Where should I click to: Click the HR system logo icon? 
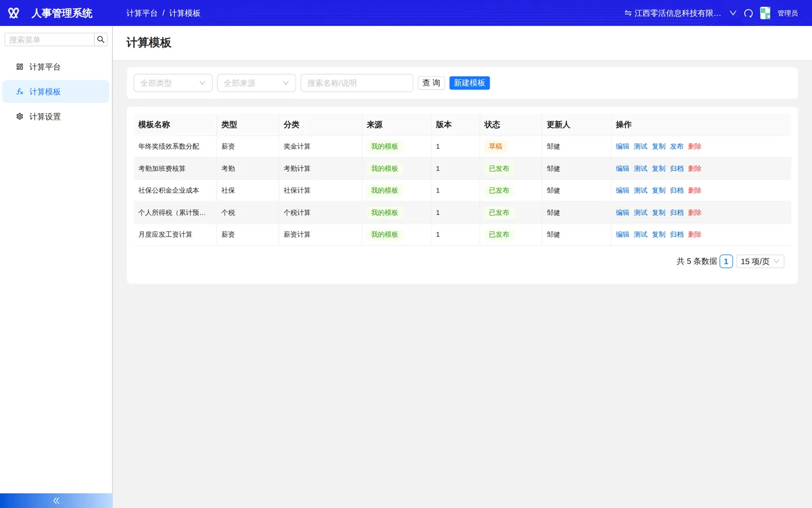14,13
